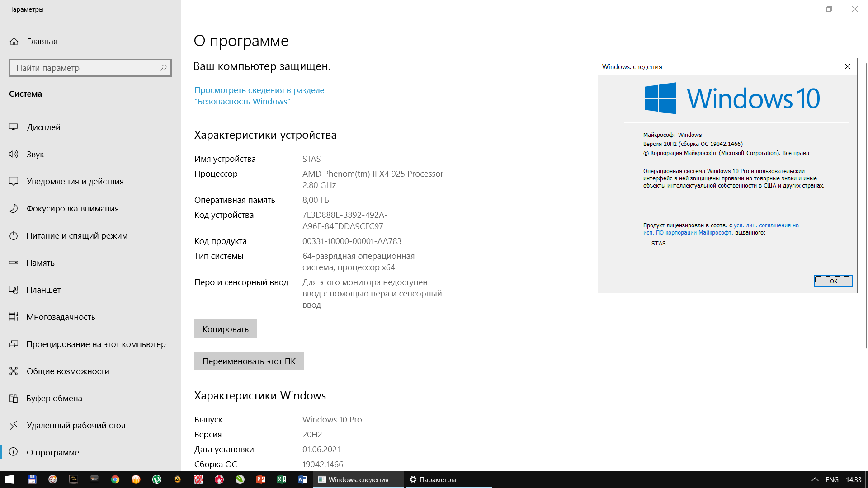Open the Звук sound settings
Viewport: 868px width, 488px height.
35,154
